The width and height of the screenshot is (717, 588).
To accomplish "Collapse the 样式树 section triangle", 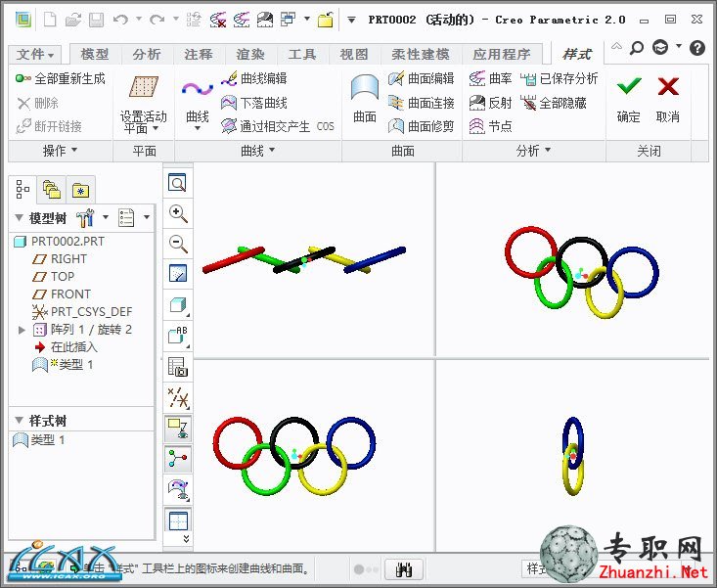I will pyautogui.click(x=19, y=420).
